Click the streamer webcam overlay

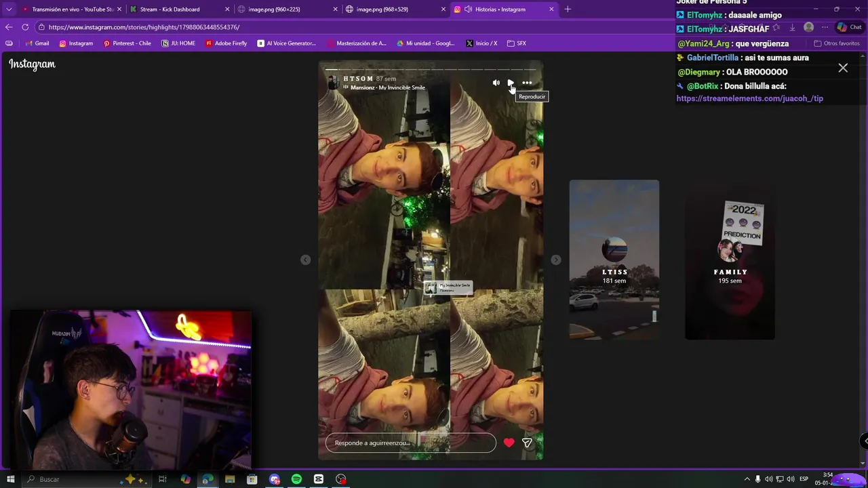[x=130, y=390]
